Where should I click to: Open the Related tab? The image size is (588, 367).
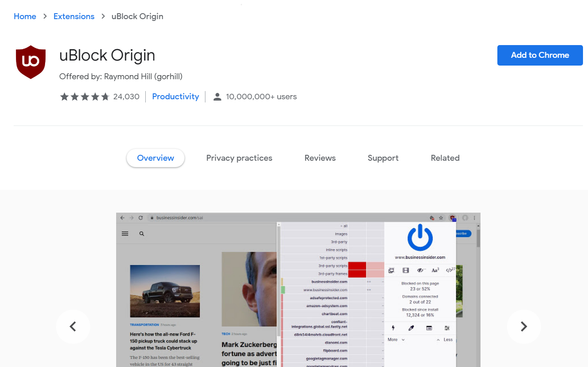(x=445, y=158)
